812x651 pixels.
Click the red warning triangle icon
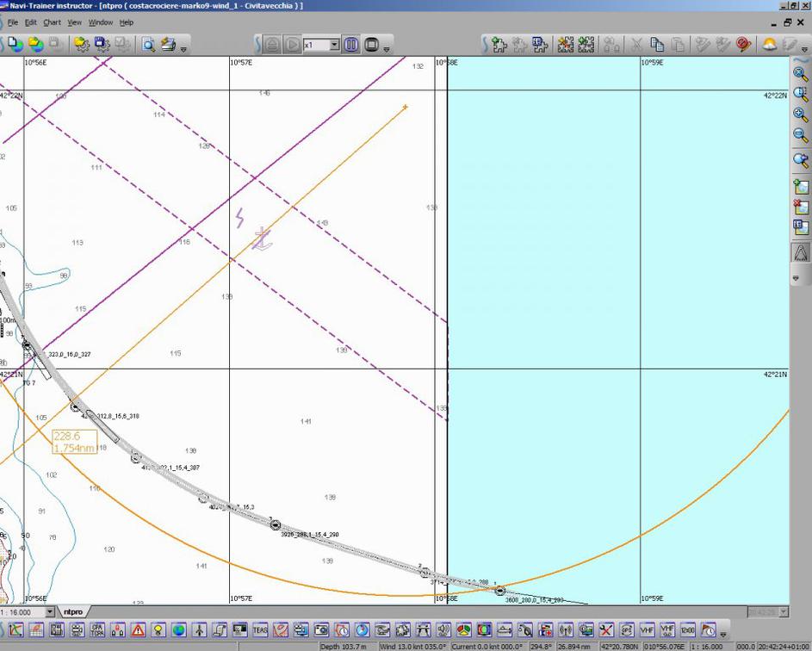[x=138, y=630]
